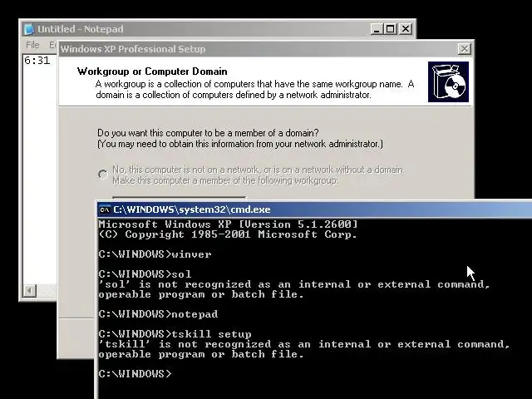Click the workgroup name input field
This screenshot has height=399, width=532.
tap(180, 198)
